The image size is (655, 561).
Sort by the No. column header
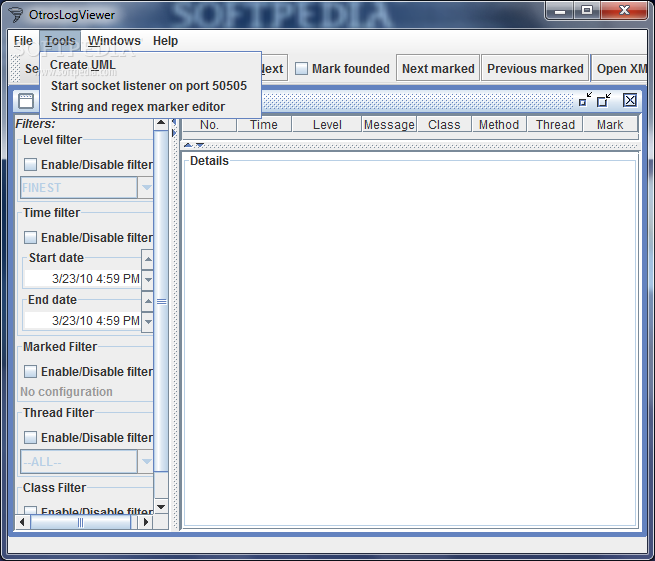coord(209,124)
